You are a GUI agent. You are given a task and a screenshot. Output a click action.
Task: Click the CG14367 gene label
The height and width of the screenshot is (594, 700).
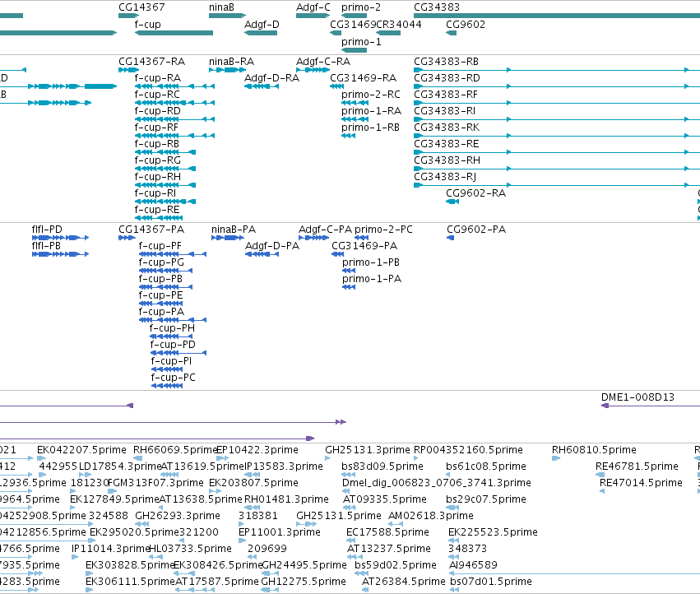click(141, 7)
